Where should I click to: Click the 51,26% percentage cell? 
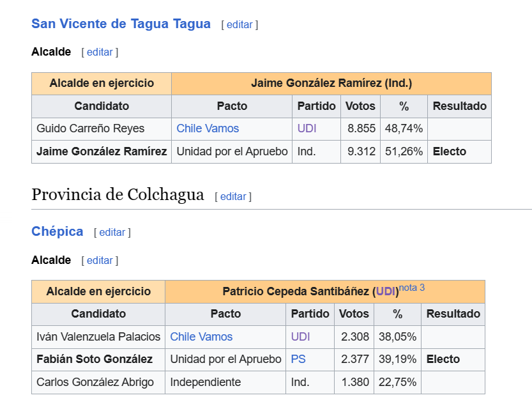(x=404, y=151)
